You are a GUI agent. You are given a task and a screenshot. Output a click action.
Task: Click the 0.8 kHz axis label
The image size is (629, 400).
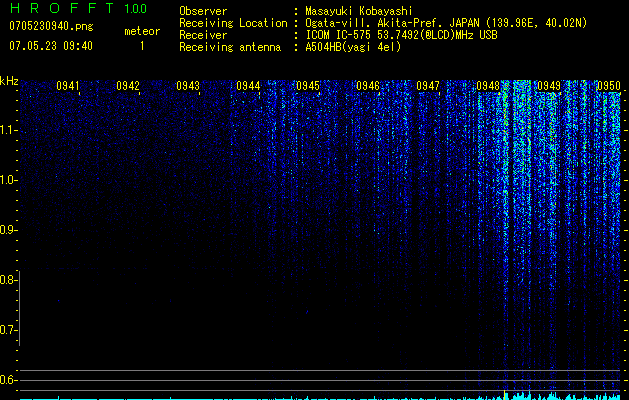[8, 280]
